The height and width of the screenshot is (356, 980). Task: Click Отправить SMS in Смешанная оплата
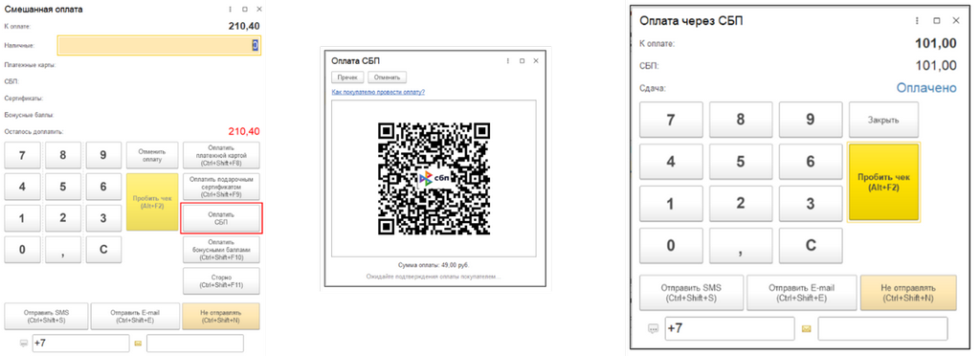tap(45, 316)
